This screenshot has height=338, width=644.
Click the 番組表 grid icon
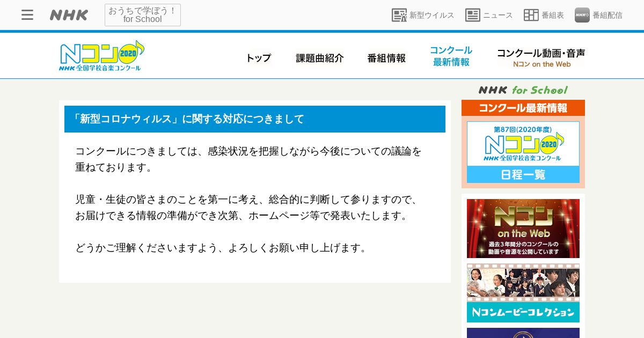pyautogui.click(x=531, y=15)
